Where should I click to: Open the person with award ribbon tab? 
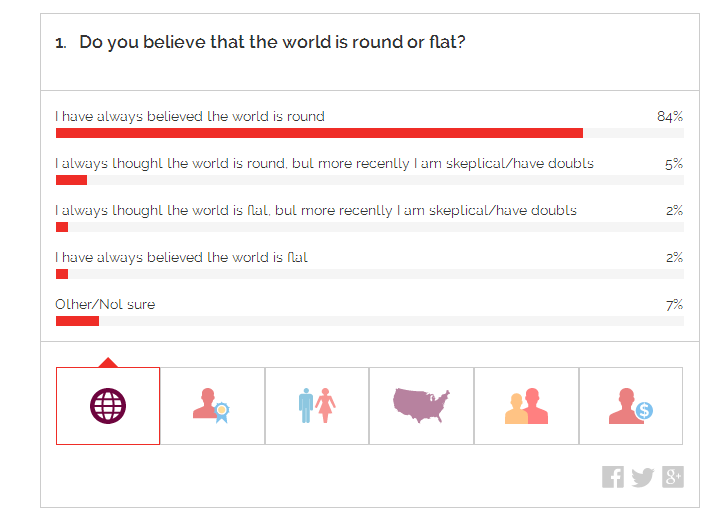point(212,405)
